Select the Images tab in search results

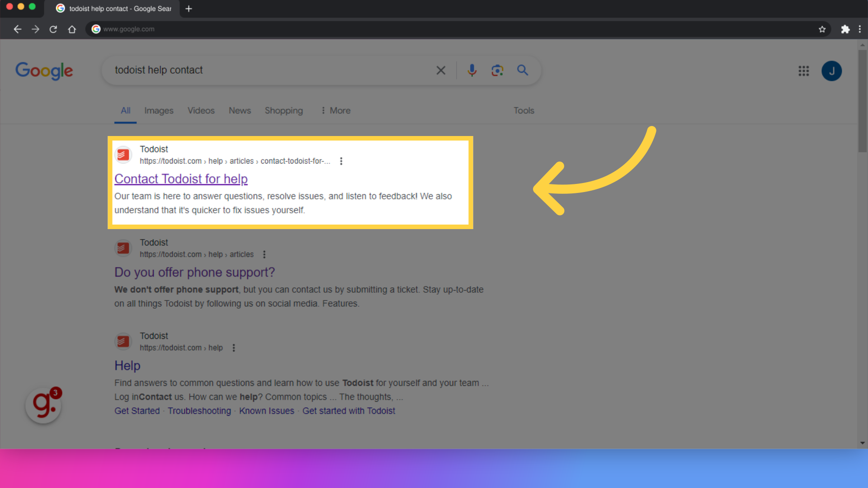[159, 110]
